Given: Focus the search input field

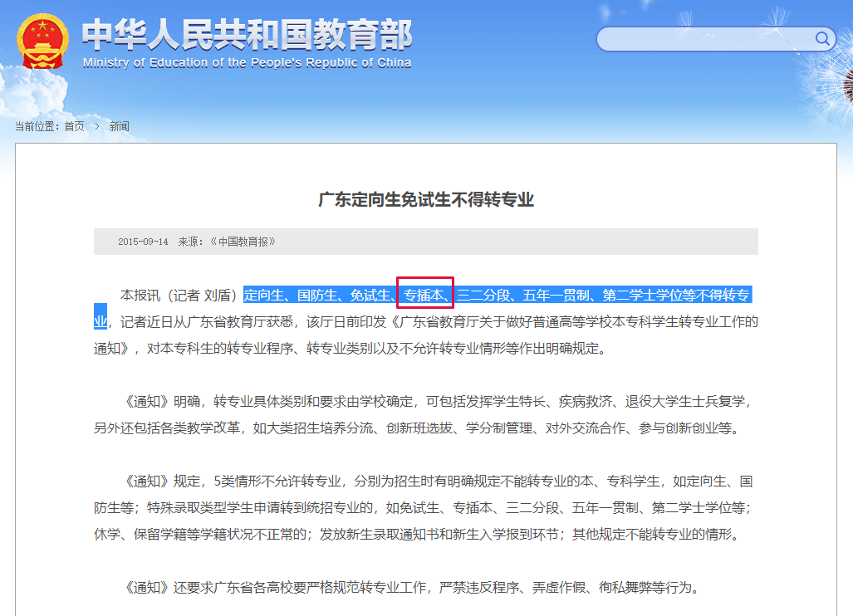Looking at the screenshot, I should (x=706, y=39).
